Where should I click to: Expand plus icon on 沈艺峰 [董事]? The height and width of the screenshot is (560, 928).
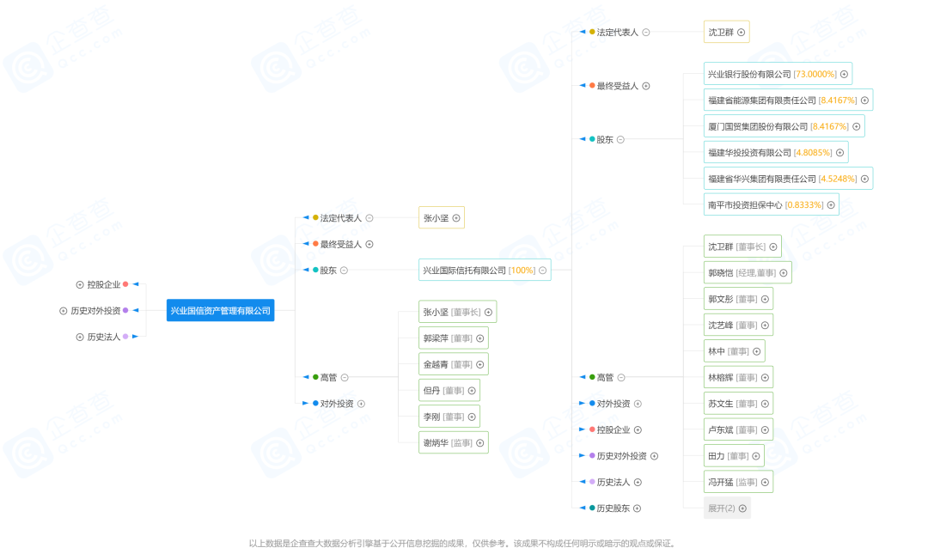[x=766, y=326]
